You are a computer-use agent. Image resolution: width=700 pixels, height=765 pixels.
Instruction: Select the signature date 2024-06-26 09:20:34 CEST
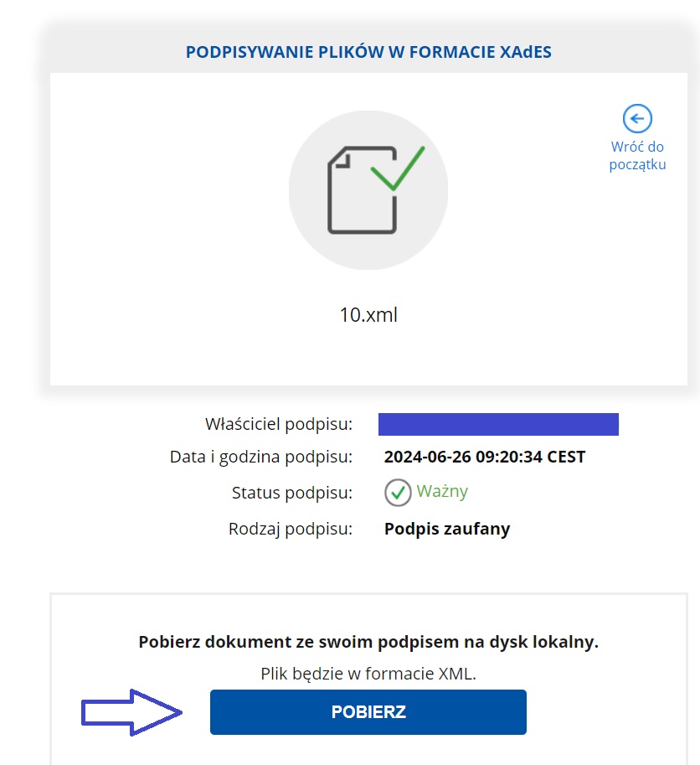[x=485, y=457]
